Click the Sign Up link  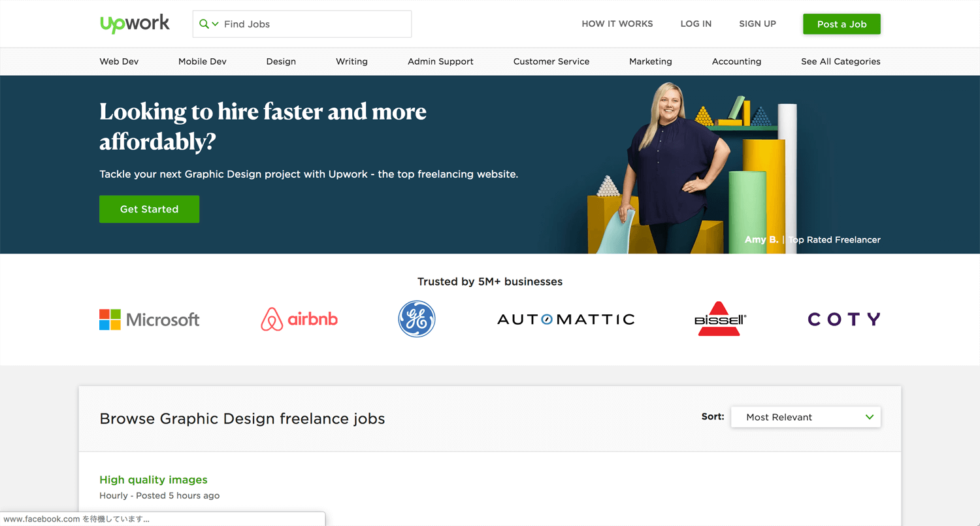click(757, 24)
